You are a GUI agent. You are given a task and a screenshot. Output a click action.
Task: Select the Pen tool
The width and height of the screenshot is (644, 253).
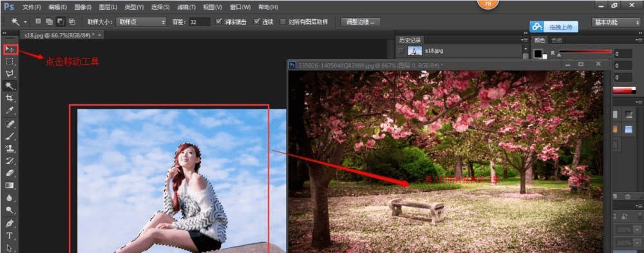[10, 224]
